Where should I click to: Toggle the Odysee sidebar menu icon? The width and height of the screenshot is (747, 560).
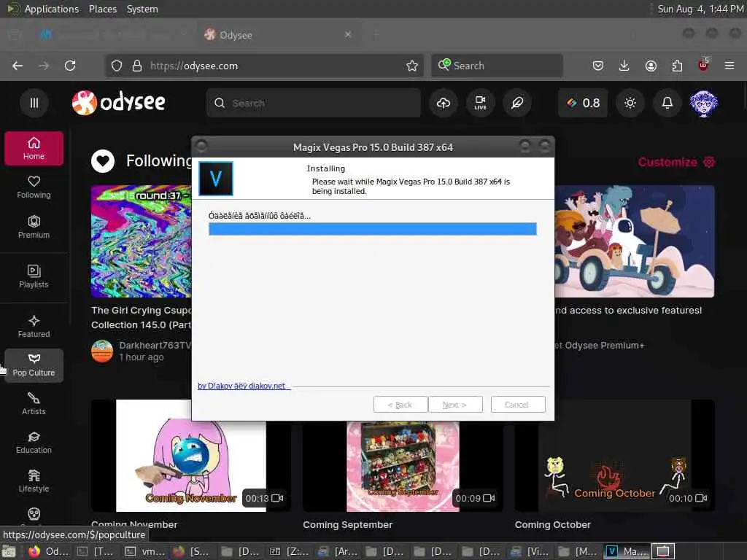(x=34, y=103)
